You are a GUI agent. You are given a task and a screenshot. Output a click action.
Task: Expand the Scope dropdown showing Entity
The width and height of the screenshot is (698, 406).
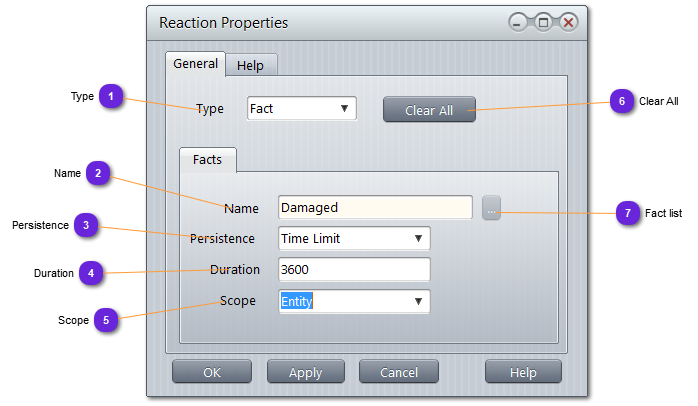click(x=354, y=301)
